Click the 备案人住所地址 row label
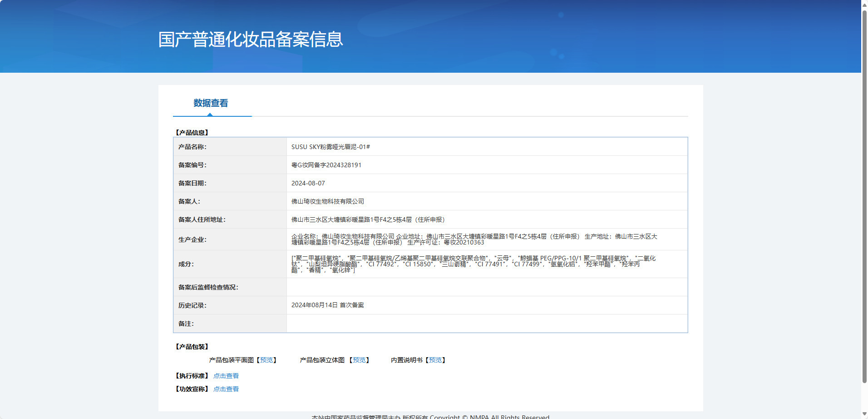This screenshot has width=868, height=419. point(202,219)
